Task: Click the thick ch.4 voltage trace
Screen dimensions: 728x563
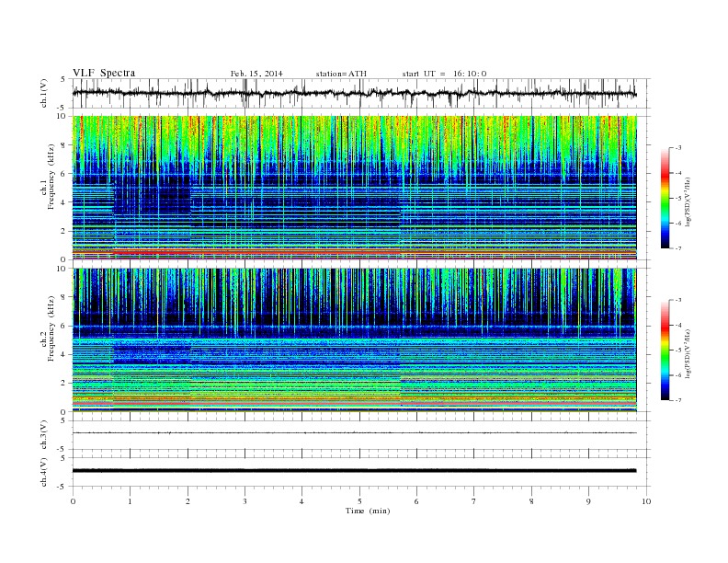Action: click(x=354, y=471)
